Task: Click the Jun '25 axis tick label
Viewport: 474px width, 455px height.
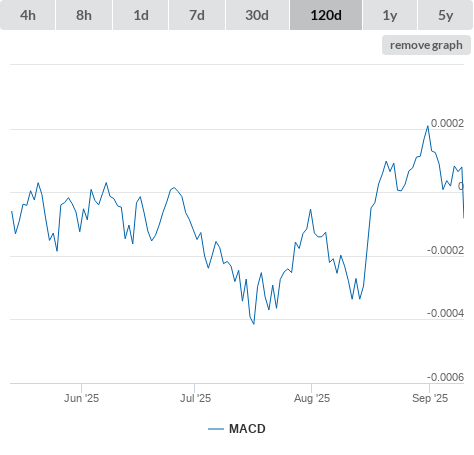Action: (81, 398)
